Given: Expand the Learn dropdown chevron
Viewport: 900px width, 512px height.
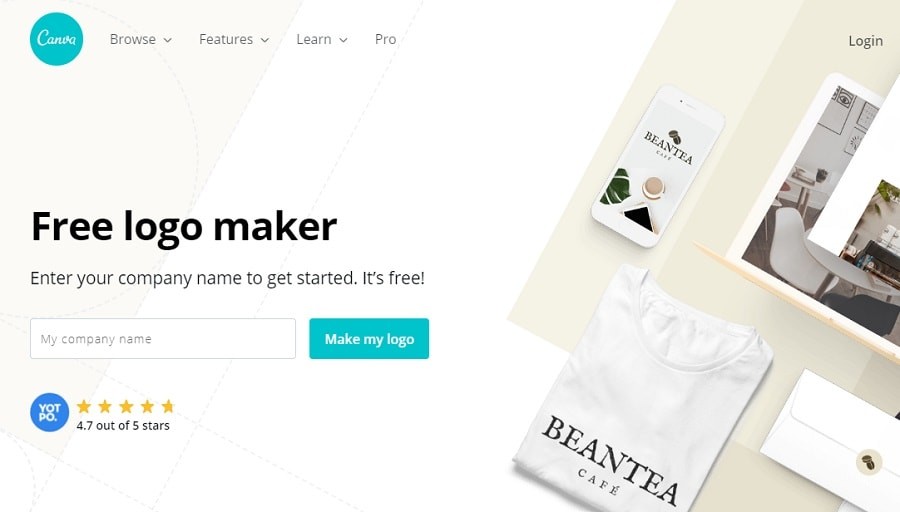Looking at the screenshot, I should click(x=343, y=40).
